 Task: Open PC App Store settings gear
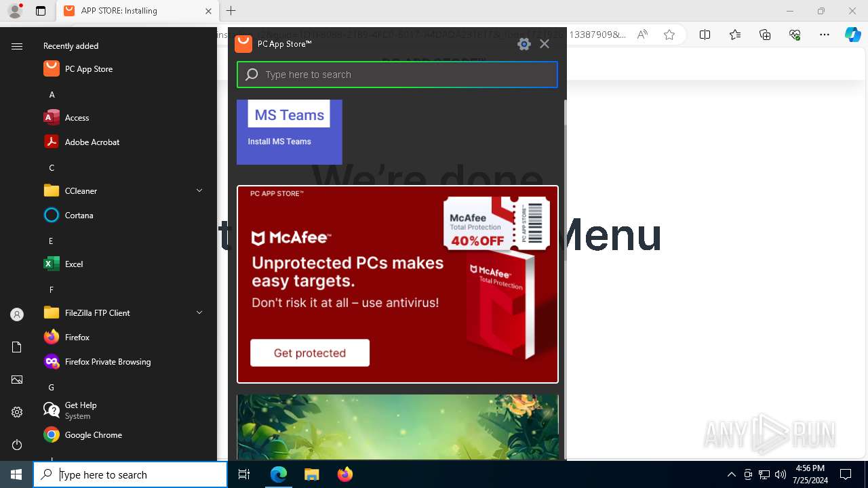click(524, 44)
